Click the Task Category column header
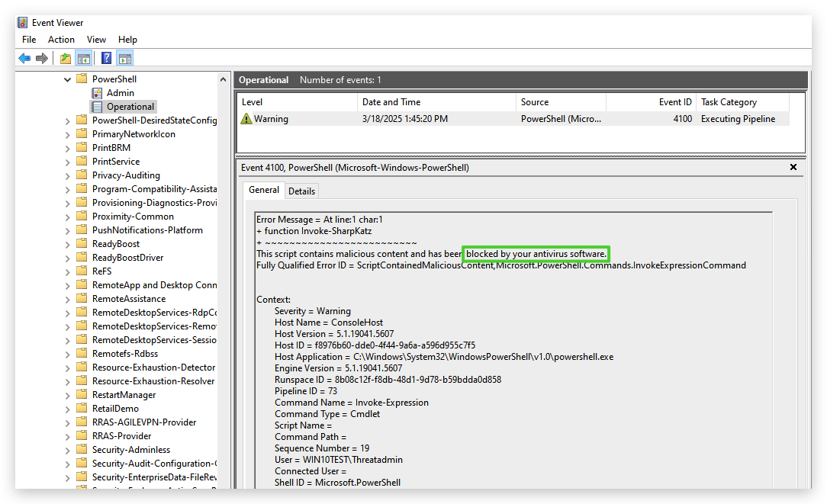Screen dimensions: 827x504 742,102
